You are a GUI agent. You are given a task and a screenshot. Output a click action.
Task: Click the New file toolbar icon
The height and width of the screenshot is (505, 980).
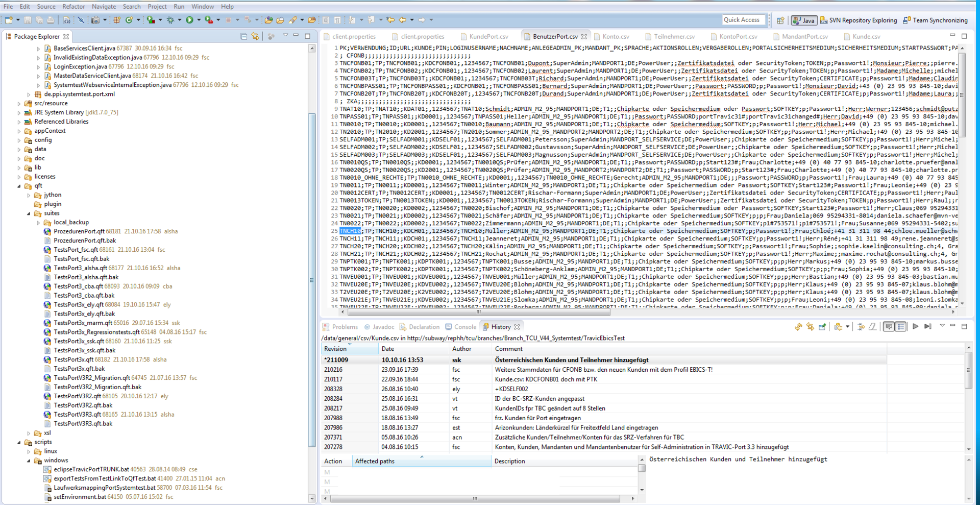click(9, 20)
